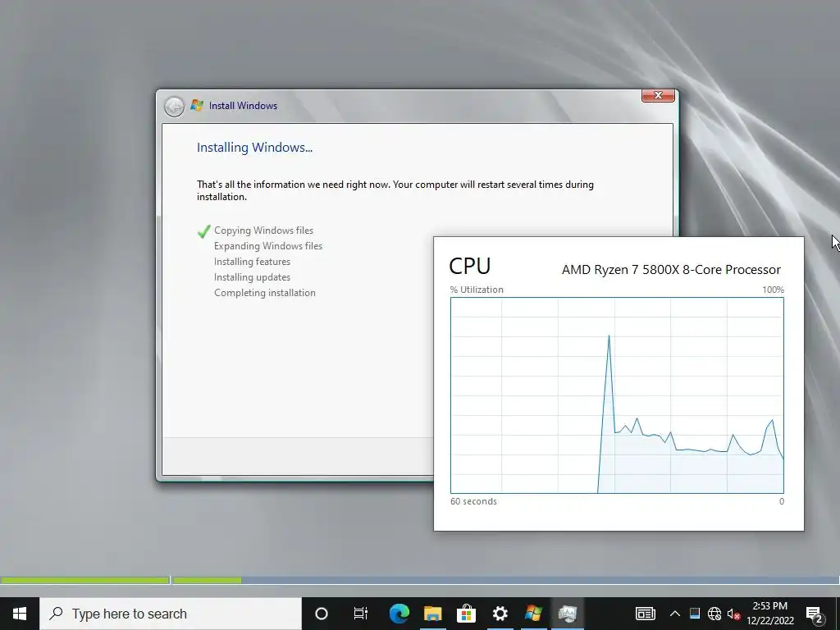
Task: Open Microsoft Store from the taskbar
Action: [x=466, y=614]
